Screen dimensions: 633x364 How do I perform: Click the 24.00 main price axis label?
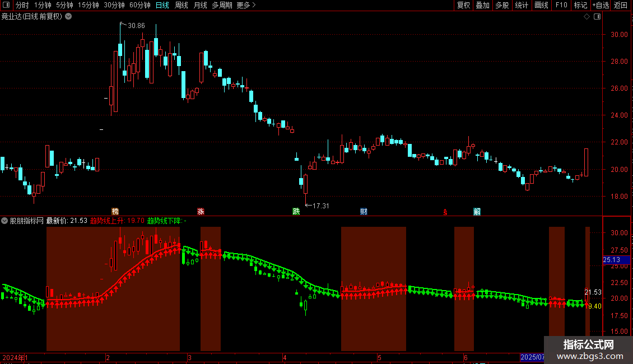(619, 115)
